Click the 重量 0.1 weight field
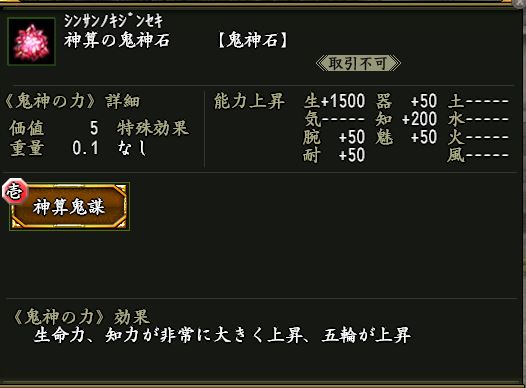The width and height of the screenshot is (526, 388). 54,148
